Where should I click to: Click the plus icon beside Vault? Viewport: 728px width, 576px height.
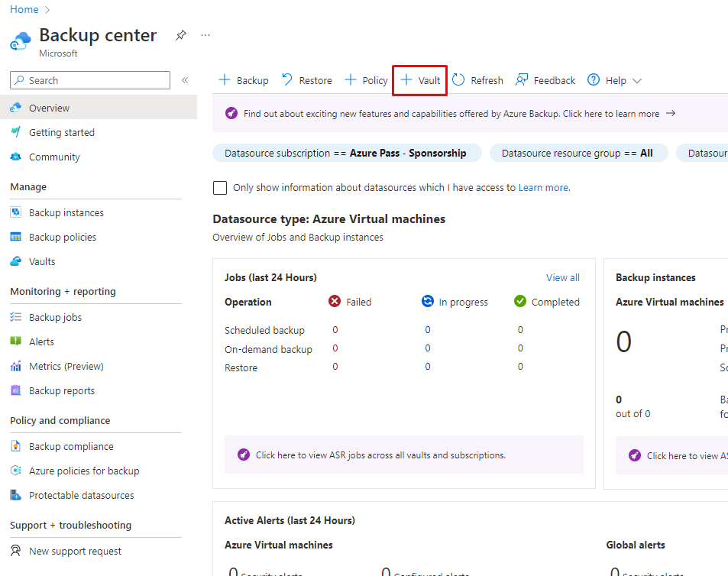click(x=406, y=80)
